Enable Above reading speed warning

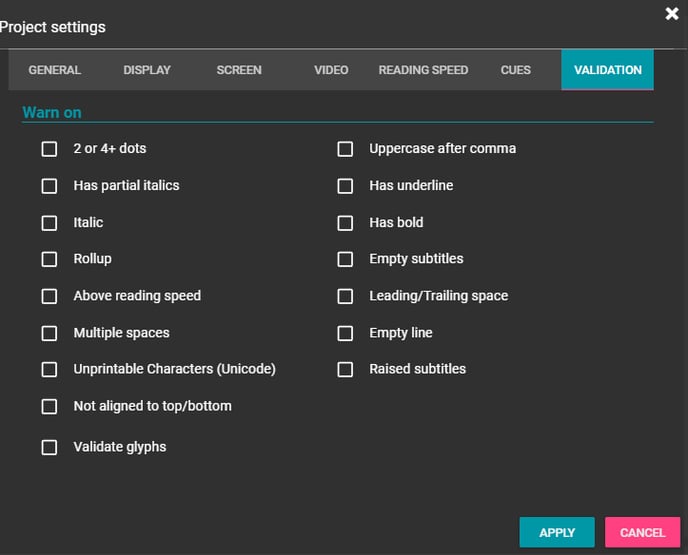(49, 296)
